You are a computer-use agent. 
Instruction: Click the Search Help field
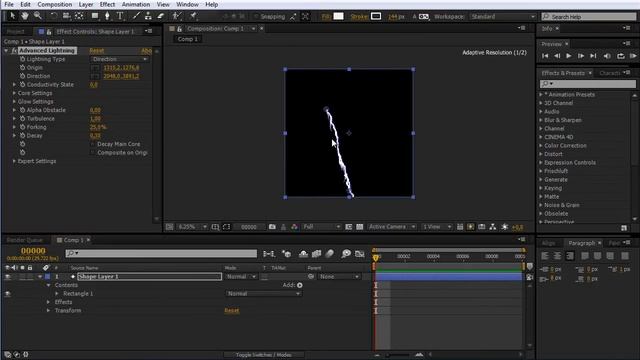(589, 17)
